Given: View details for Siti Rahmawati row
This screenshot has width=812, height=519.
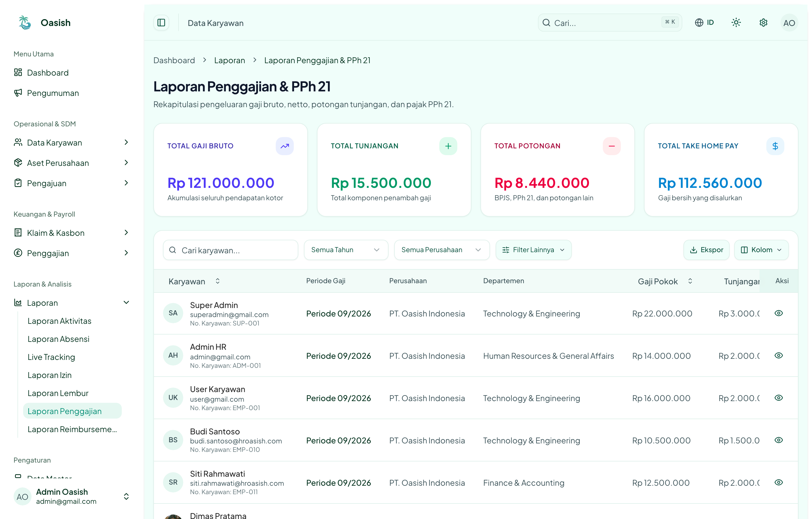Looking at the screenshot, I should [779, 482].
